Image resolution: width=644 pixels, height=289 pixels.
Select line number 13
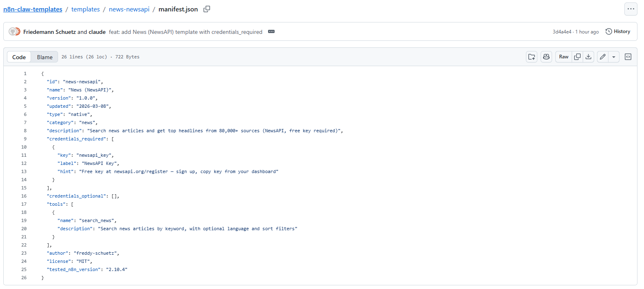24,171
